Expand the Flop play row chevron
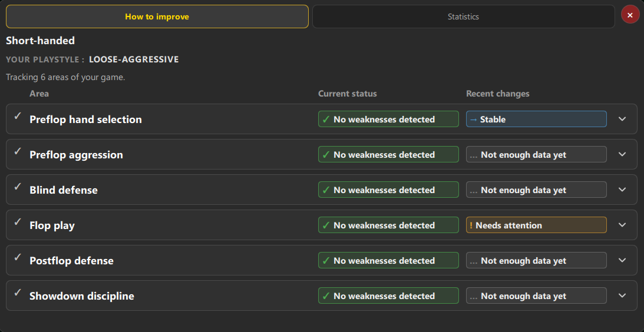644x332 pixels. click(x=622, y=225)
